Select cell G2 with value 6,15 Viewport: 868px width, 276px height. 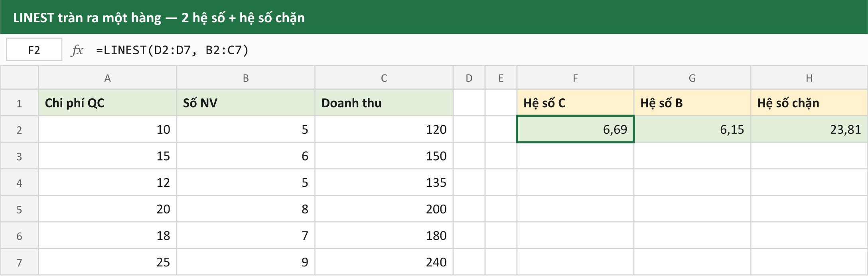pyautogui.click(x=692, y=129)
